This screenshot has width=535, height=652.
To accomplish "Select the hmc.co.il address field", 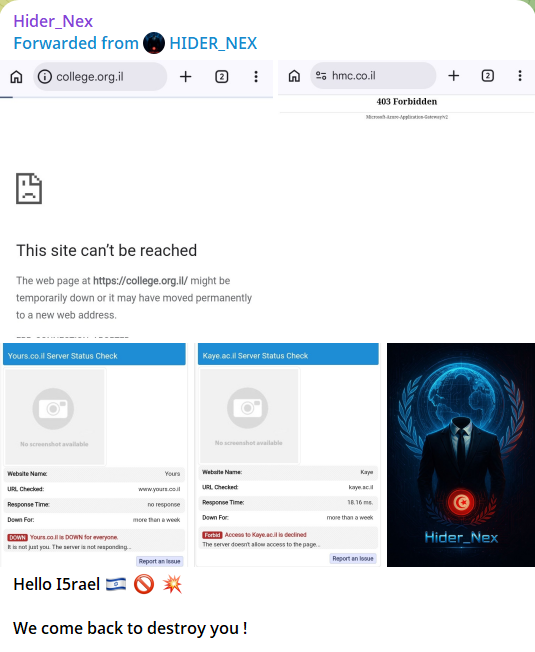I will (373, 76).
